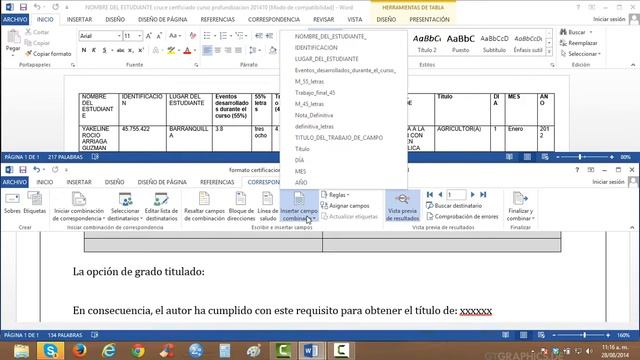Pick Nota_Definitiva merge field
This screenshot has width=640, height=360.
314,116
